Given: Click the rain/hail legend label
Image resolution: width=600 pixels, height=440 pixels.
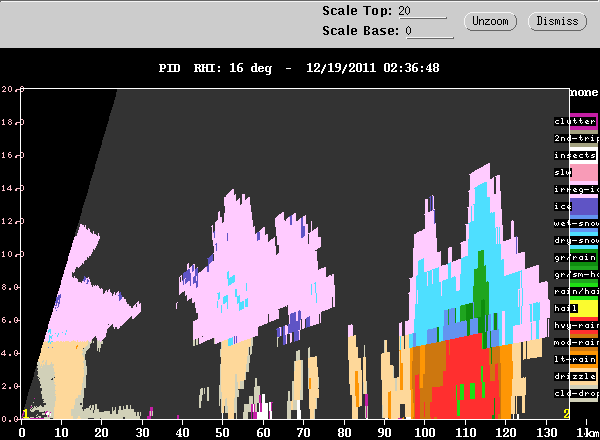Looking at the screenshot, I should point(576,292).
